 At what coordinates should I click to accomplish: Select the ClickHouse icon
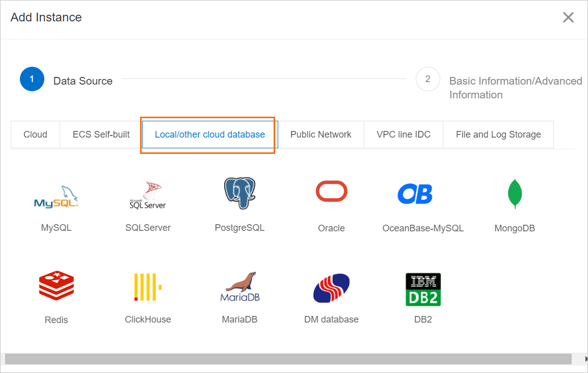(x=148, y=286)
